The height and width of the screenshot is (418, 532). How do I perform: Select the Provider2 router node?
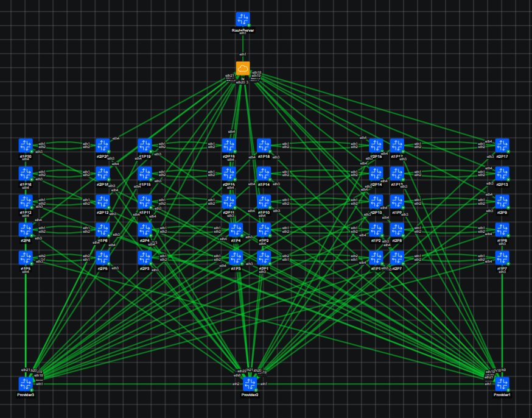click(250, 384)
